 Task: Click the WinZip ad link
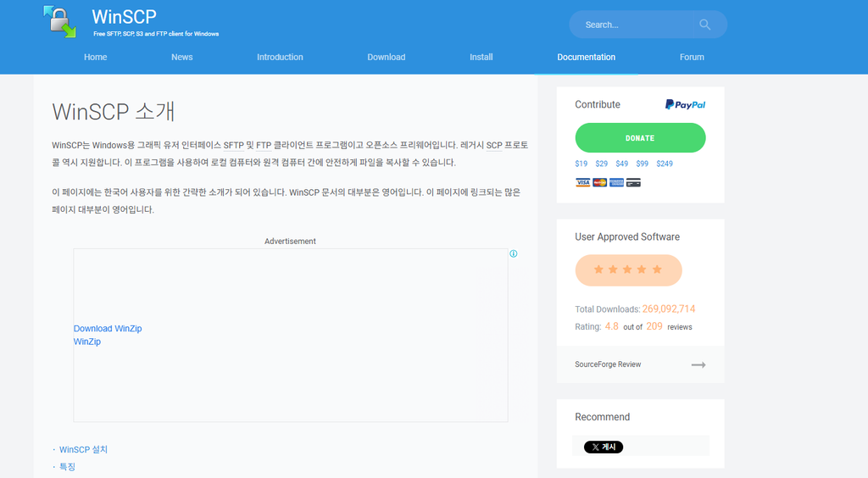87,342
